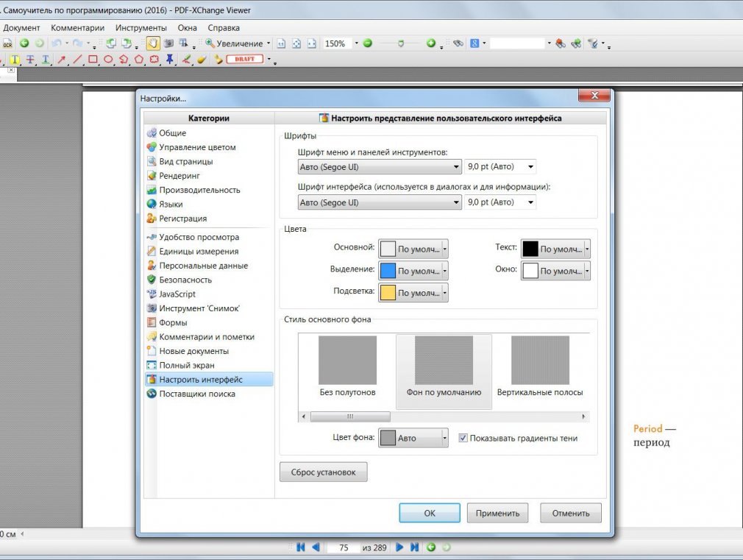Jump to the last page

click(415, 547)
